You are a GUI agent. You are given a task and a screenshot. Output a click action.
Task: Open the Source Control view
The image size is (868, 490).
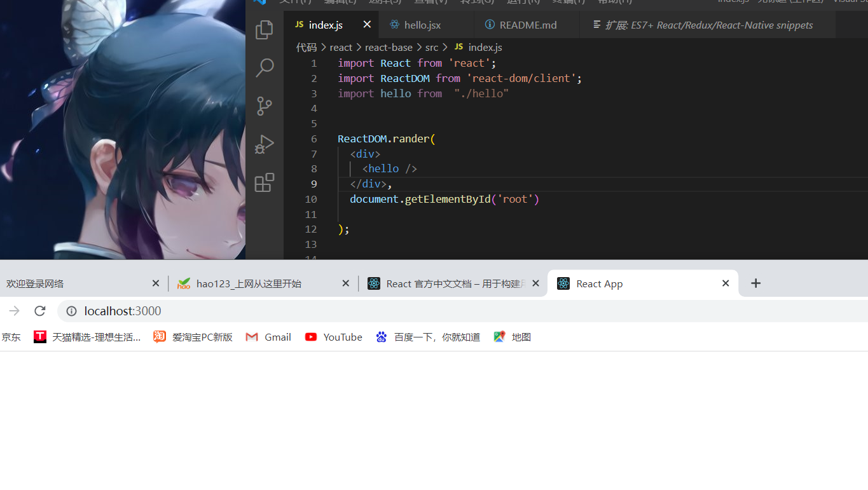pyautogui.click(x=265, y=106)
